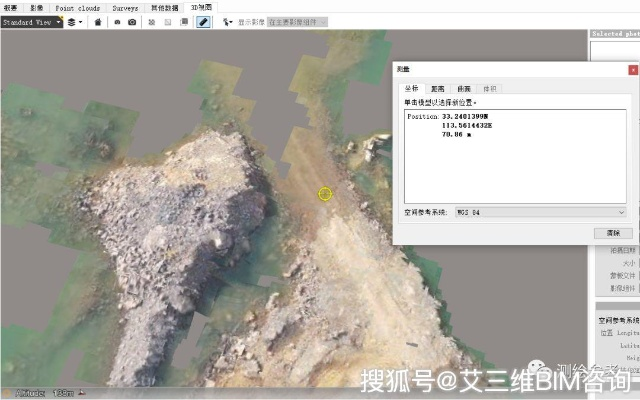Click the 大小 label in the right panel
The height and width of the screenshot is (400, 640).
click(x=629, y=263)
